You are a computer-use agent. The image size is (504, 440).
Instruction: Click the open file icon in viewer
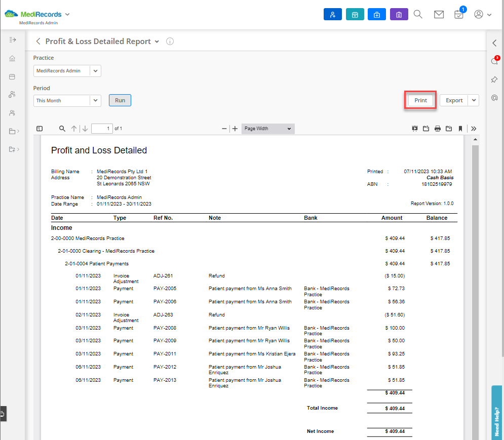coord(426,129)
